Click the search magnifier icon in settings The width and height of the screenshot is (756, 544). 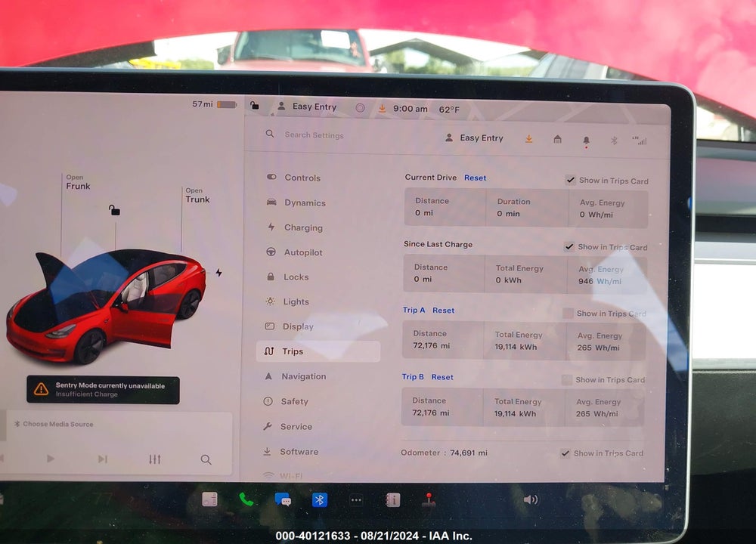click(270, 134)
